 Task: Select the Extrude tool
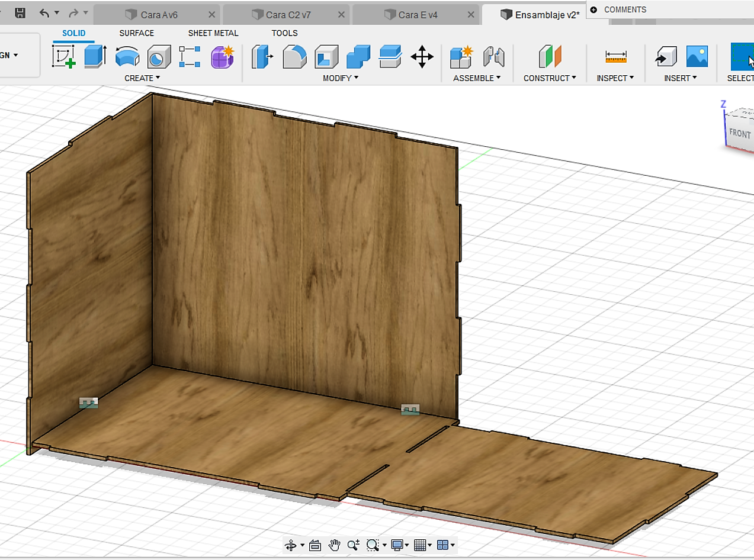click(x=95, y=57)
